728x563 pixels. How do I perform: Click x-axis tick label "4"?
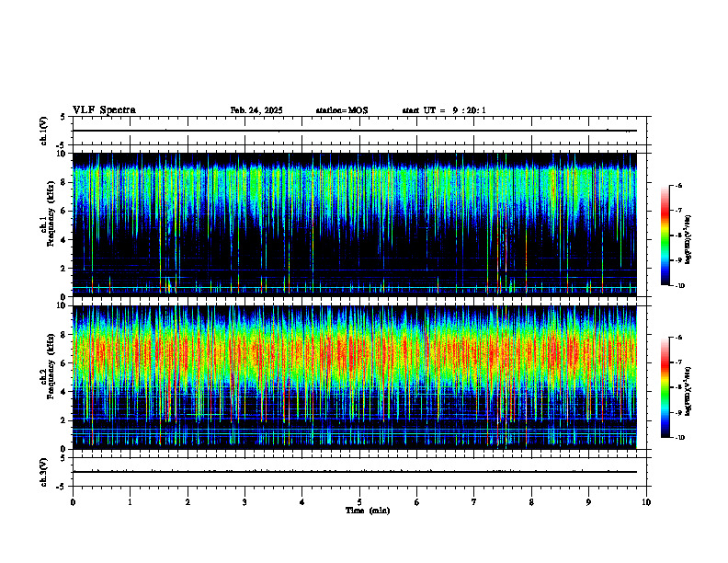coord(302,502)
